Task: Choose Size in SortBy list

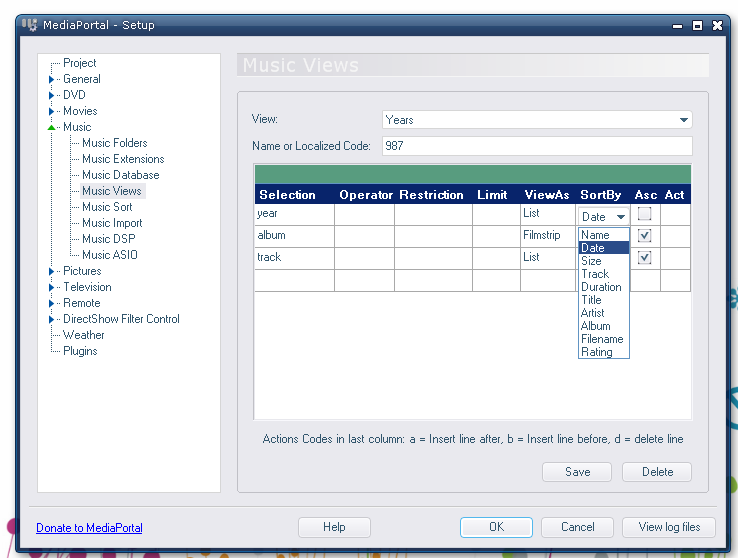Action: 603,261
